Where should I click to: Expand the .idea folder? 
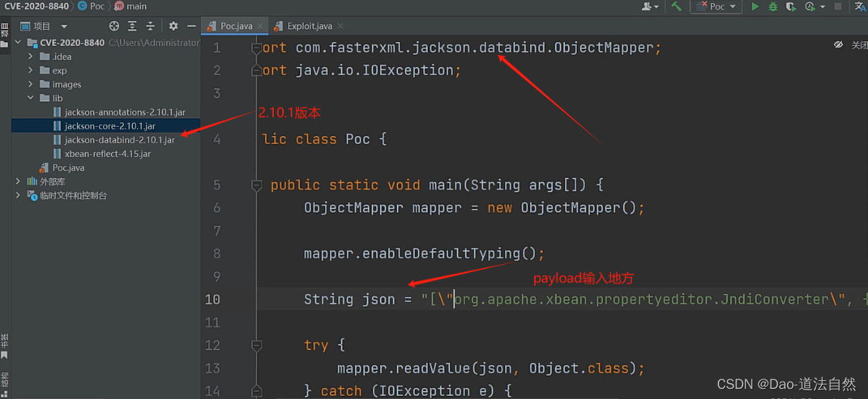tap(30, 56)
